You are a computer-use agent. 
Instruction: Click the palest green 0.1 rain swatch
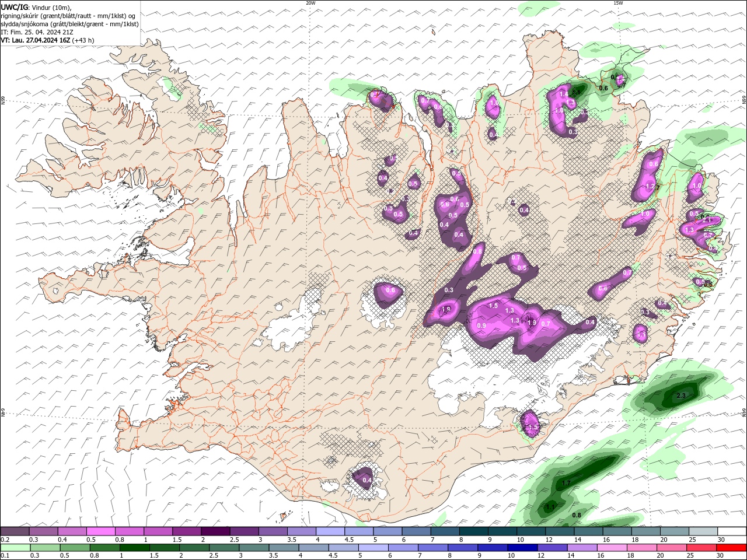(15, 548)
